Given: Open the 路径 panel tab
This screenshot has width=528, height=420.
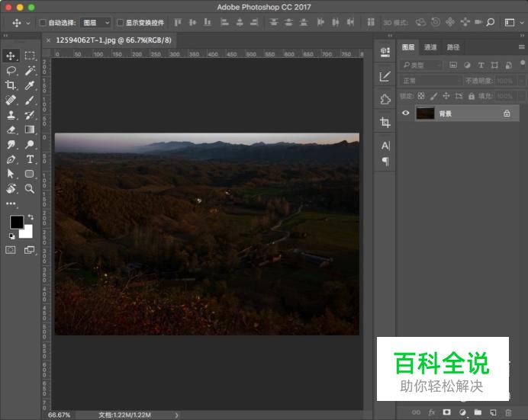Looking at the screenshot, I should (x=453, y=47).
